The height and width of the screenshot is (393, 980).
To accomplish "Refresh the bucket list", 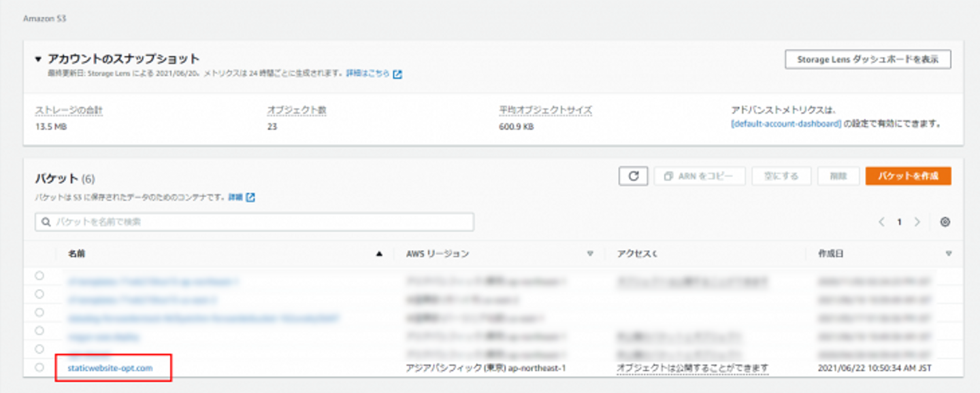I will 633,176.
